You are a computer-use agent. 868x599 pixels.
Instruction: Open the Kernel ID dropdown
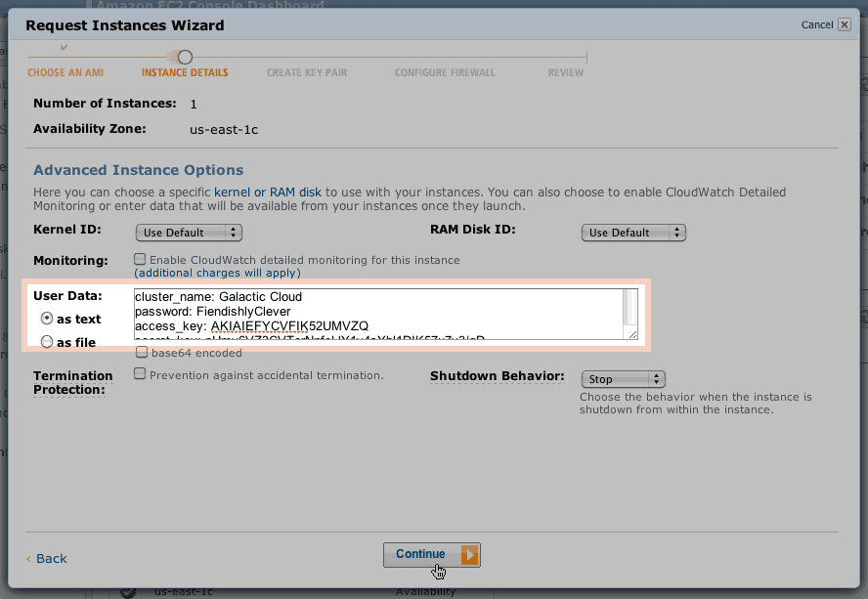pos(188,233)
